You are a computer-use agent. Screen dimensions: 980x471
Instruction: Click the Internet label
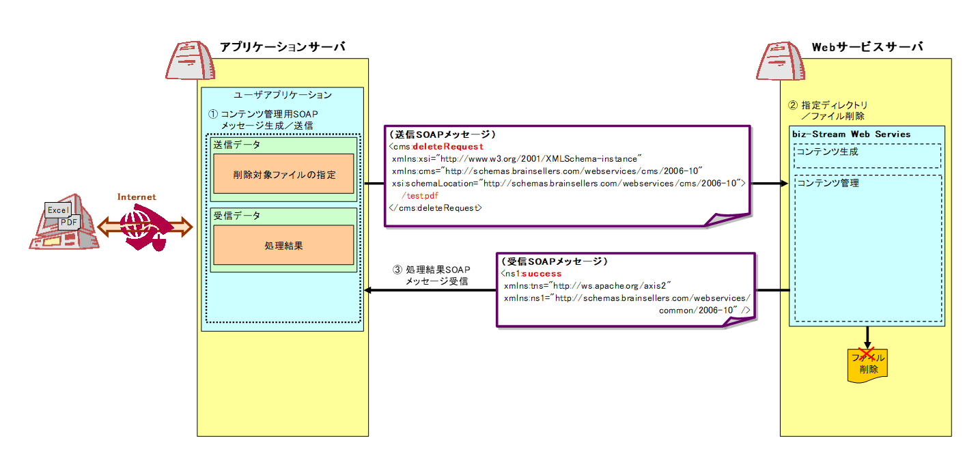[137, 197]
